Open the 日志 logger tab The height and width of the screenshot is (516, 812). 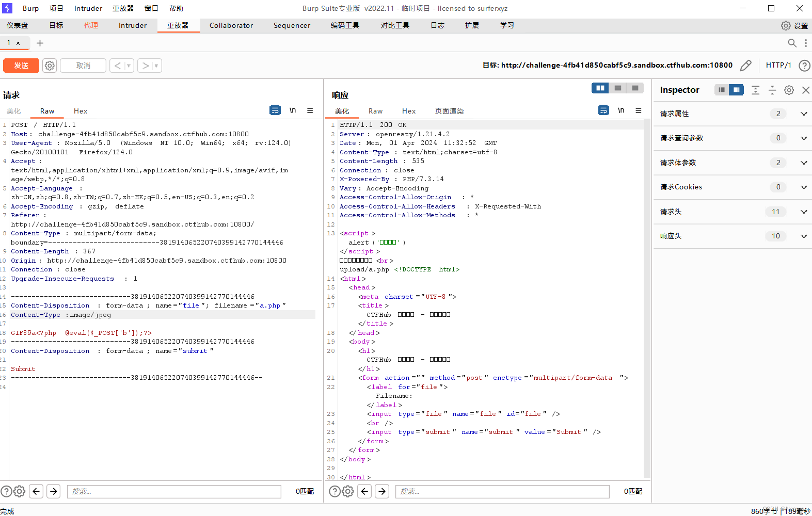pyautogui.click(x=438, y=25)
